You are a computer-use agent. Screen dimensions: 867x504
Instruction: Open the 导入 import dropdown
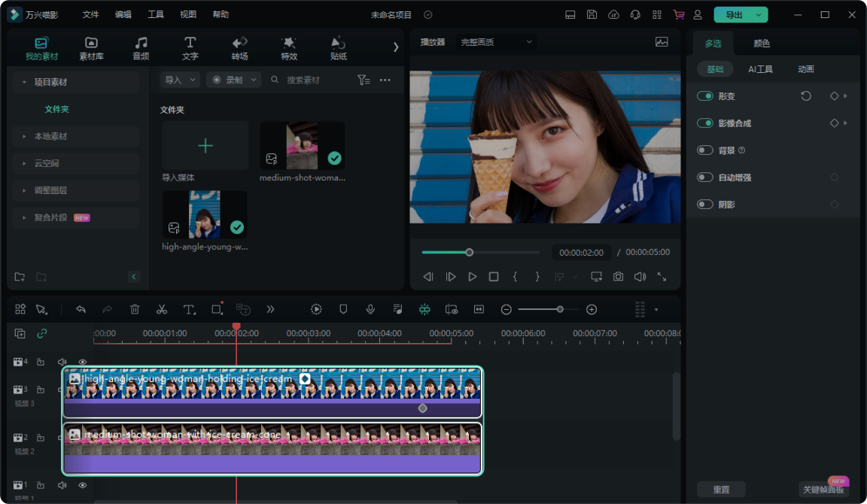180,80
